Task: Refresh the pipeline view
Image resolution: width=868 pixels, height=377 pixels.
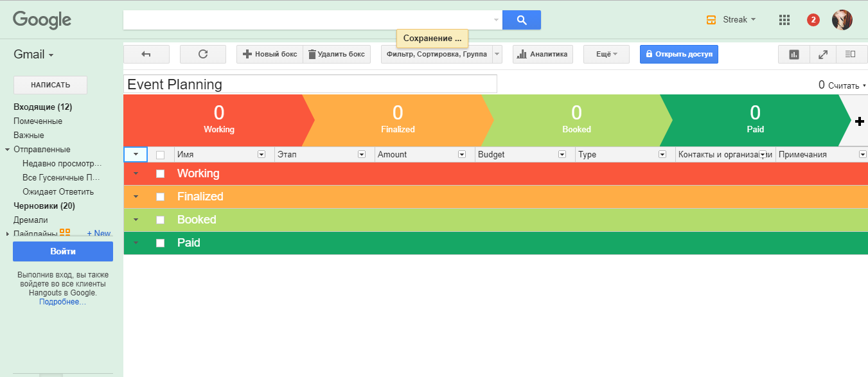Action: [x=203, y=55]
